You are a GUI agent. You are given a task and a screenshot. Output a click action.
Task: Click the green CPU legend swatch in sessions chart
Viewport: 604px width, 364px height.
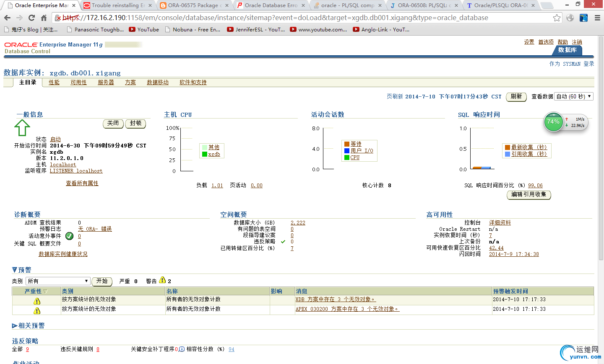pos(347,157)
